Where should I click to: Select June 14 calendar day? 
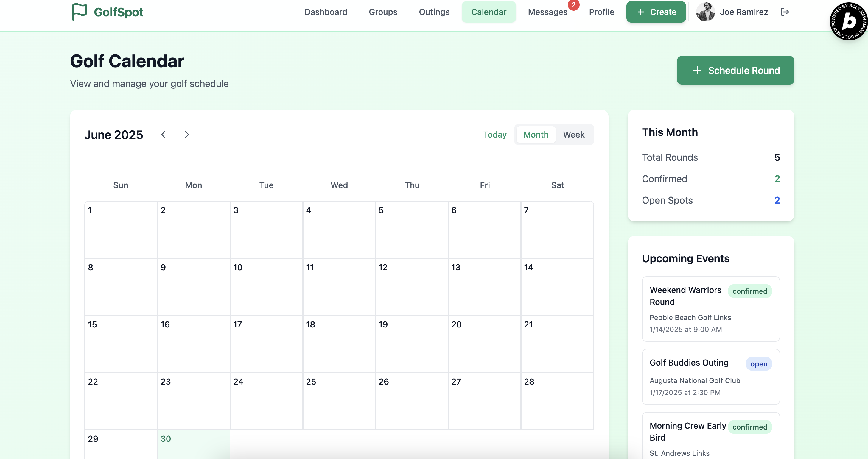(557, 286)
